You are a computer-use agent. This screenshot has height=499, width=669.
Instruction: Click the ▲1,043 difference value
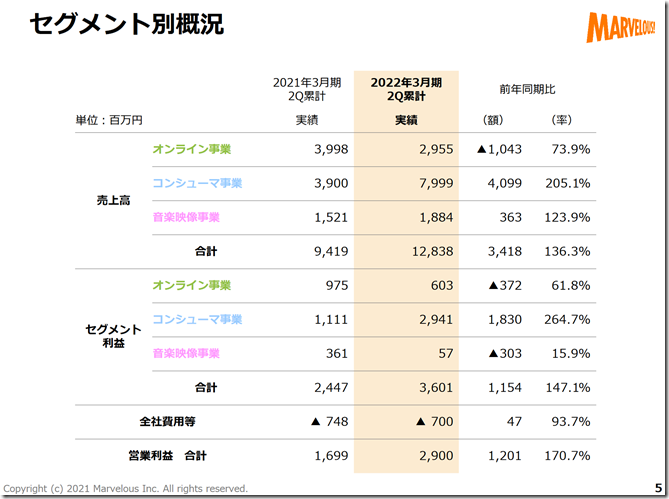point(499,149)
